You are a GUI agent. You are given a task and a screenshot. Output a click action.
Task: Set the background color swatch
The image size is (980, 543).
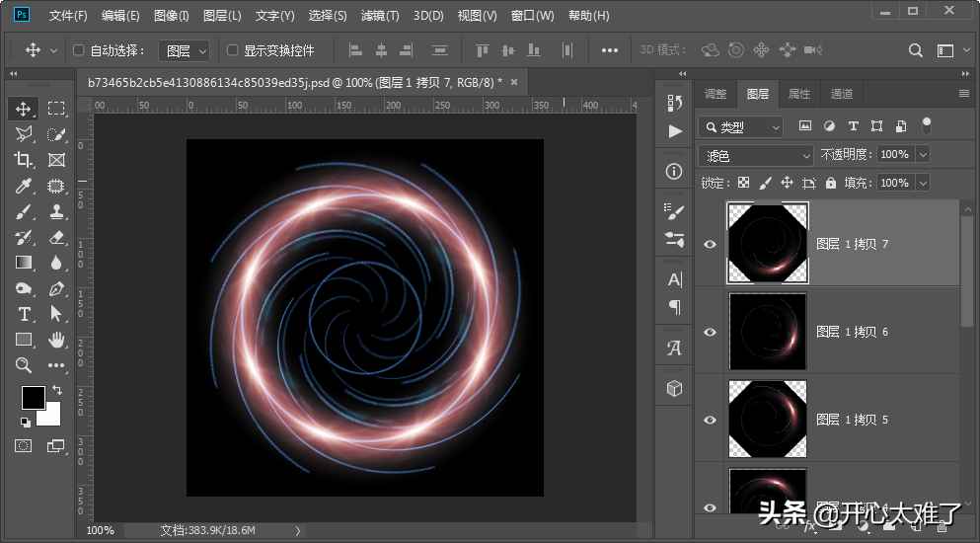(x=50, y=416)
